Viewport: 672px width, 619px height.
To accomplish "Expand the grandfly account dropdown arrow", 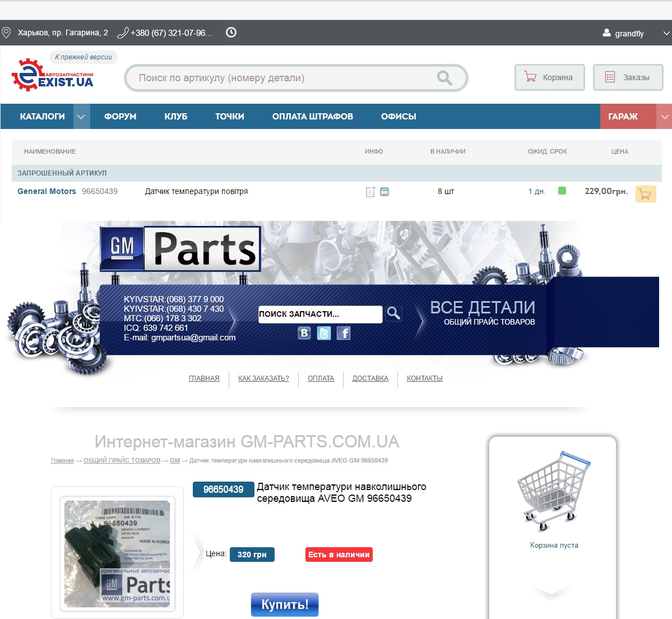I will point(666,33).
